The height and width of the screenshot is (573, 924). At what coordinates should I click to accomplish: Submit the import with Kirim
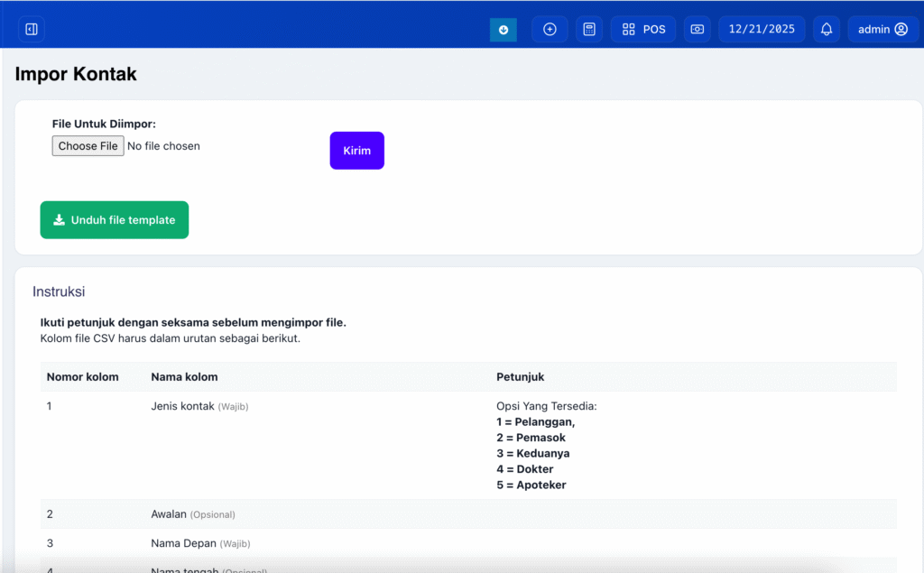point(356,151)
